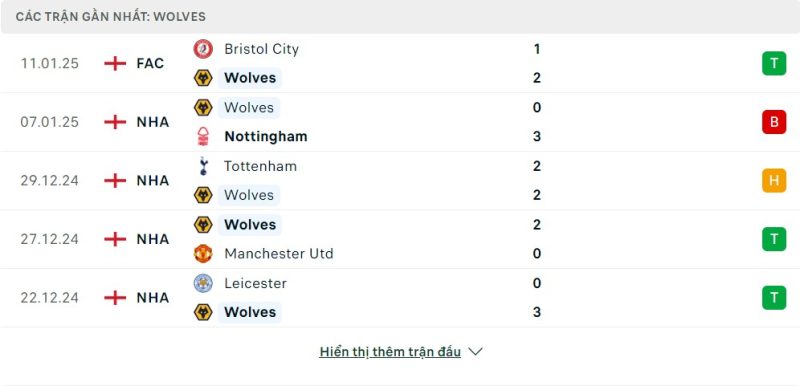Open the Hiển thị thêm trận đấu link
Screen dimensions: 800x386
coord(390,352)
